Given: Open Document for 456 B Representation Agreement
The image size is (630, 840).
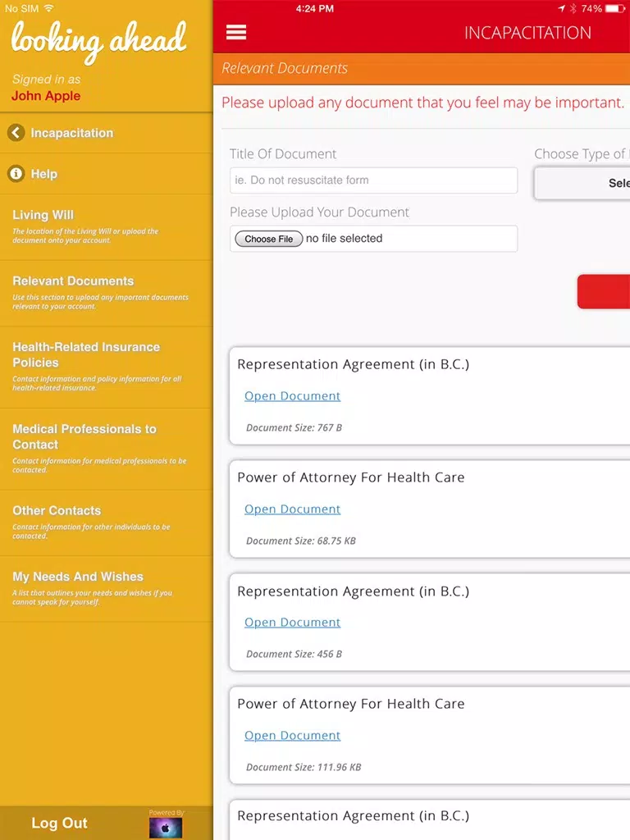Looking at the screenshot, I should [x=292, y=622].
